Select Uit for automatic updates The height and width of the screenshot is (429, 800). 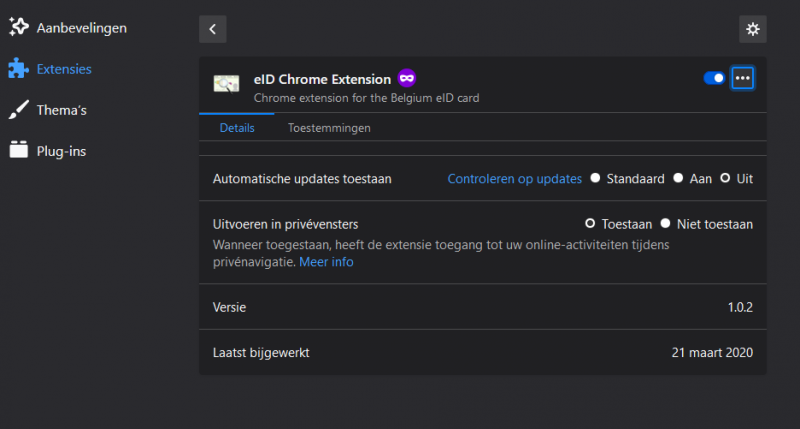726,179
